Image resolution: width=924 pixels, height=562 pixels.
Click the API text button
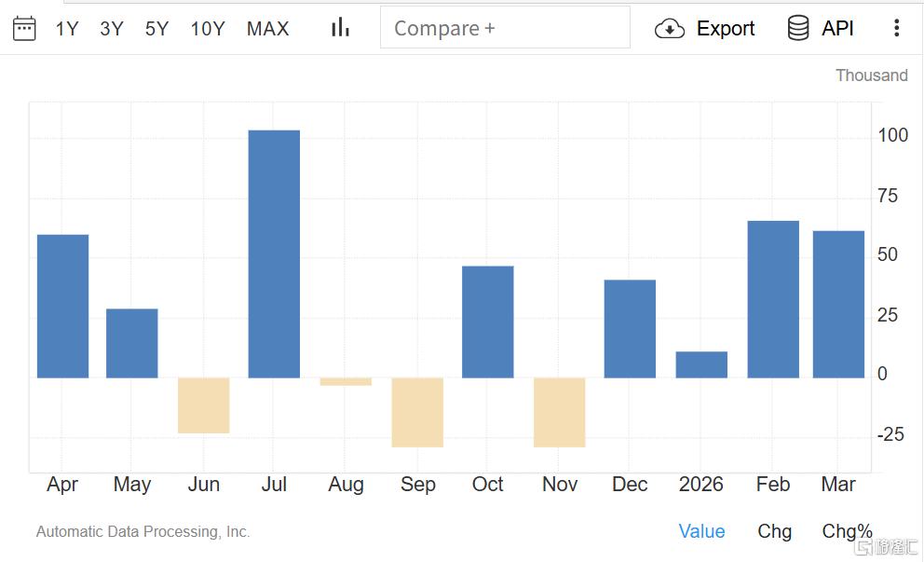tap(837, 29)
